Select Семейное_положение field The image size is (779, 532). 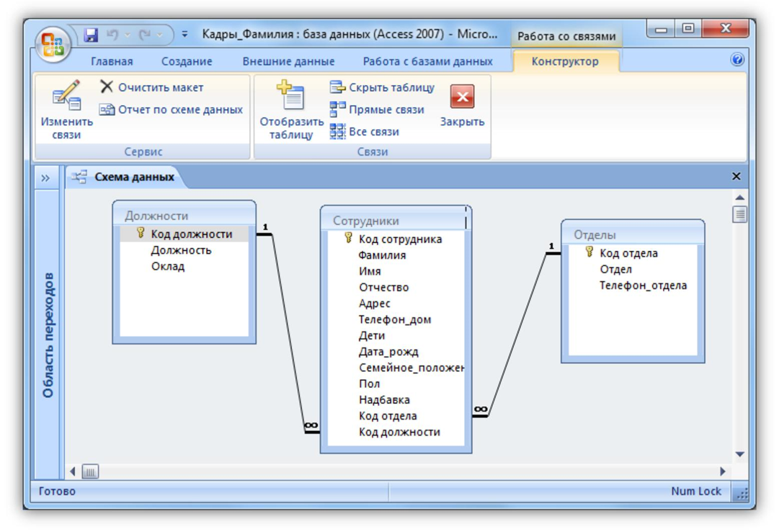point(396,368)
